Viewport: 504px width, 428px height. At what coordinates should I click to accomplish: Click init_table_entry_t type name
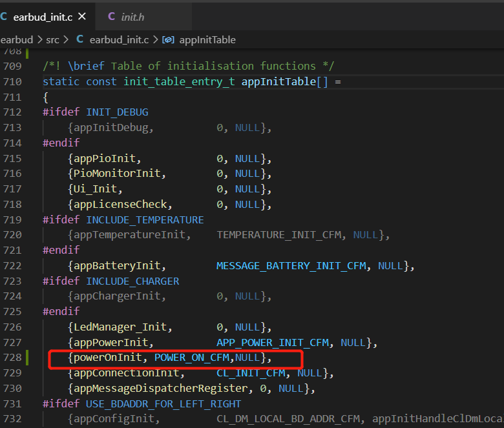coord(179,81)
